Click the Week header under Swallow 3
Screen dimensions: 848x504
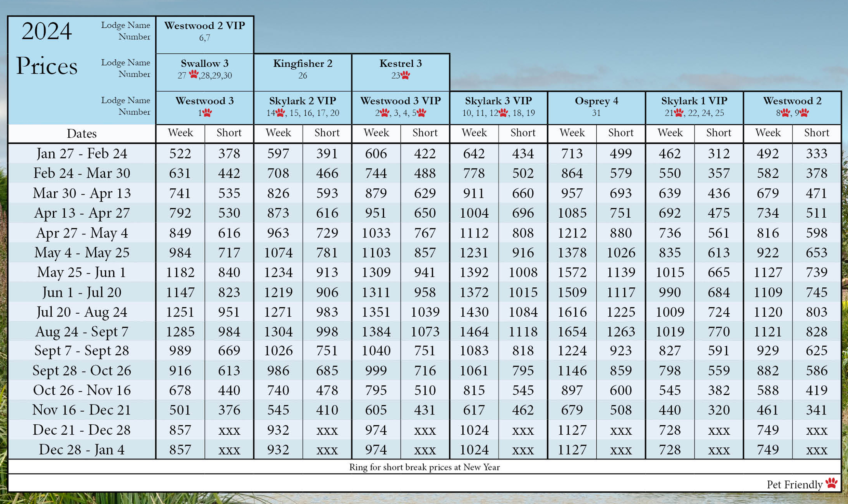pyautogui.click(x=181, y=133)
